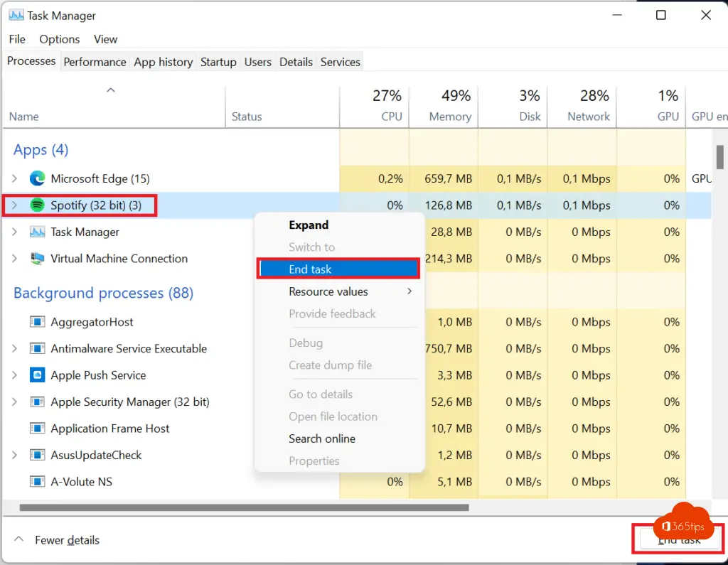Viewport: 728px width, 565px height.
Task: Click the green Spotify app icon
Action: coord(37,205)
